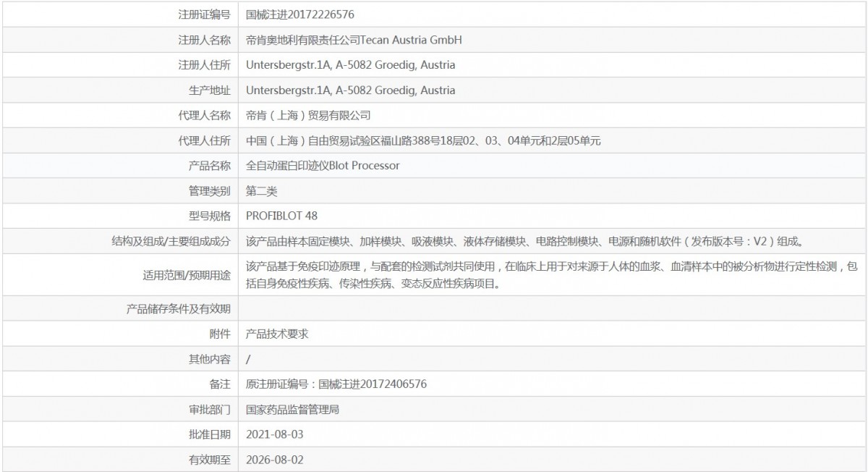Viewport: 868px width, 472px height.
Task: Click the label 代理人名称
Action: coord(205,115)
